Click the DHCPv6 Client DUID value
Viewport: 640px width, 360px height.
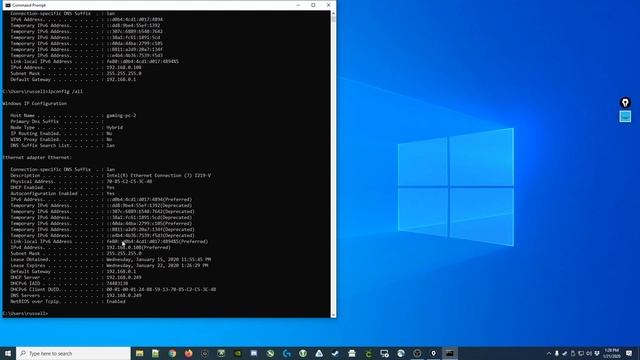[x=161, y=289]
